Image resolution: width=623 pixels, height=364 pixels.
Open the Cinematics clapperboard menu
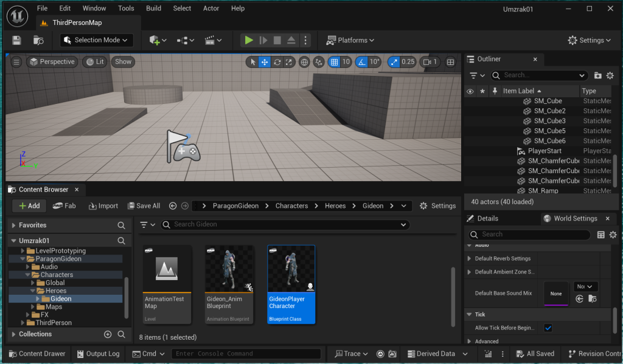[x=213, y=40]
